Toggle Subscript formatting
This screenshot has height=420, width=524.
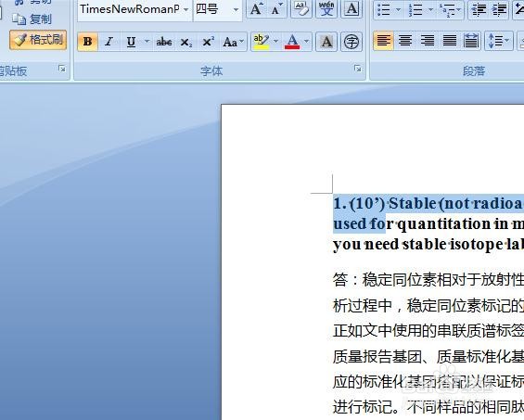pos(185,42)
